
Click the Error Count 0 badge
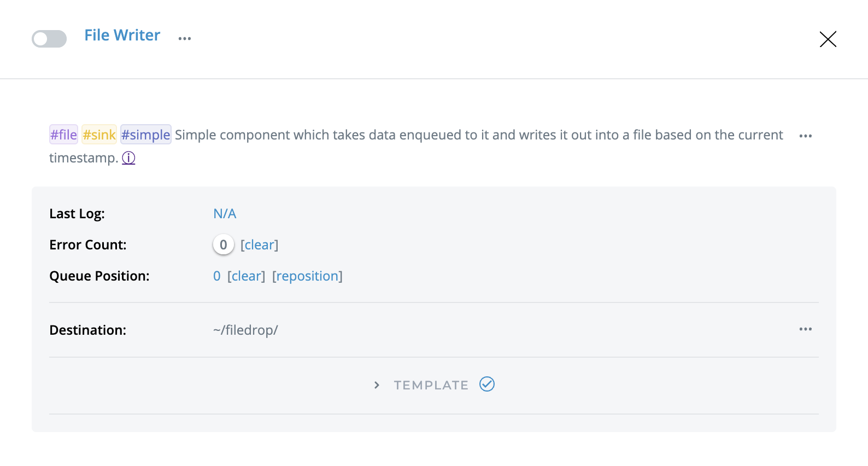pyautogui.click(x=223, y=245)
